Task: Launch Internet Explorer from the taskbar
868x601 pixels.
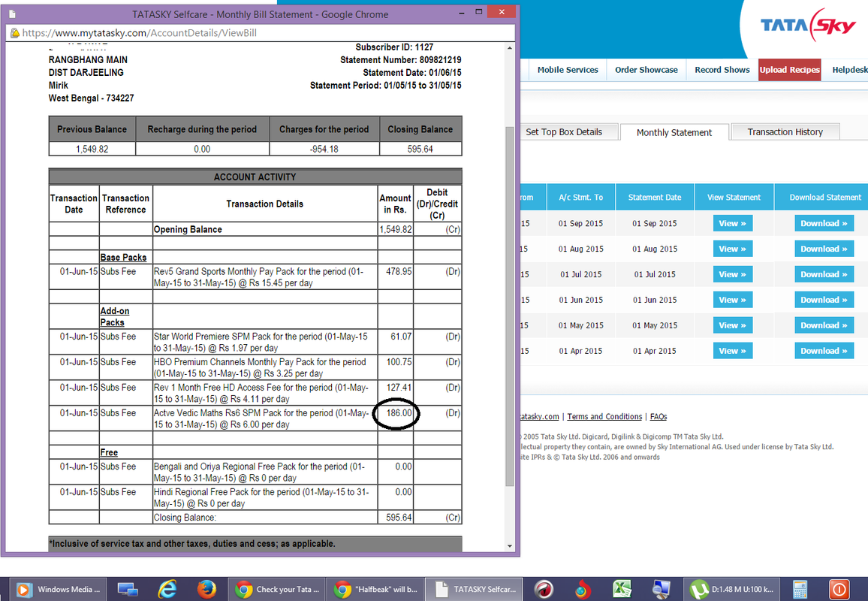Action: point(167,590)
